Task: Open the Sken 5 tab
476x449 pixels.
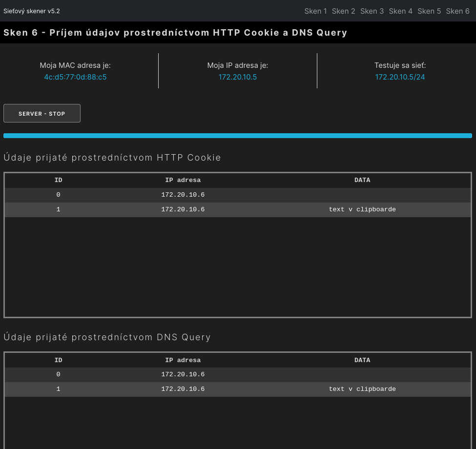Action: [429, 11]
